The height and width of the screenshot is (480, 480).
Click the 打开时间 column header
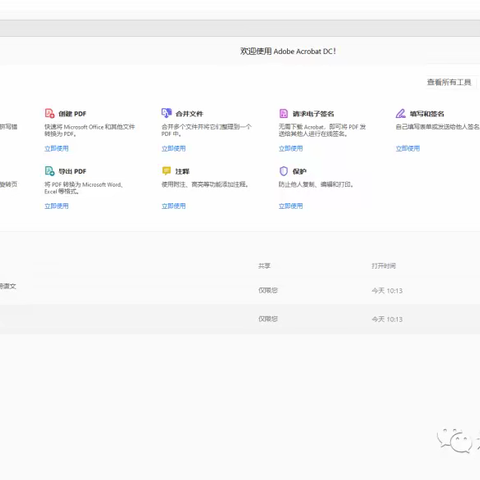(384, 266)
